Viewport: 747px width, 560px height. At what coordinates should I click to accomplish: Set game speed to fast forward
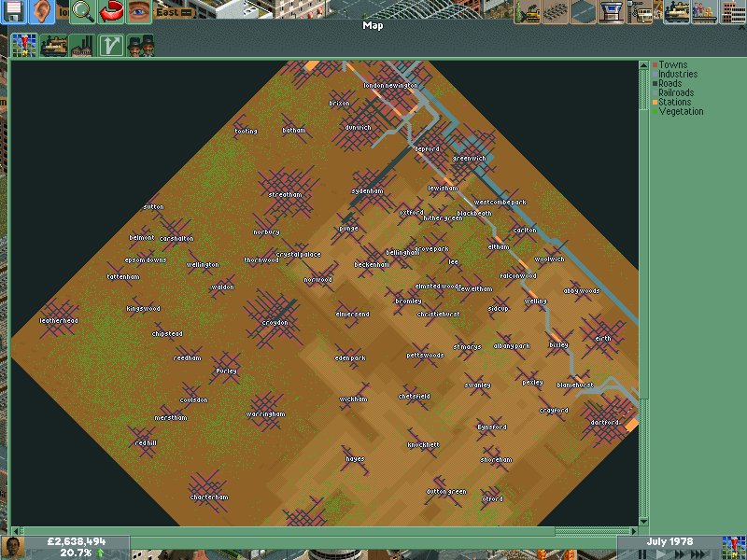[679, 554]
